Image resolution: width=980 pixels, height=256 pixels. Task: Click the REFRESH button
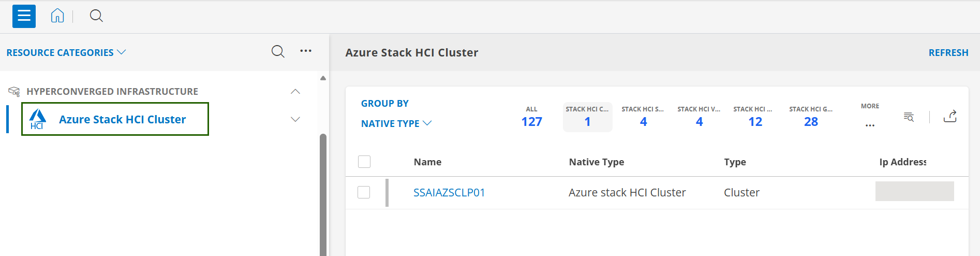pos(948,52)
